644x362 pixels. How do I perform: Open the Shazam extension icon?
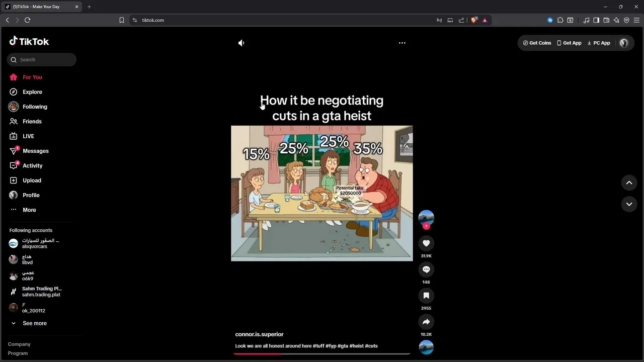[x=550, y=20]
